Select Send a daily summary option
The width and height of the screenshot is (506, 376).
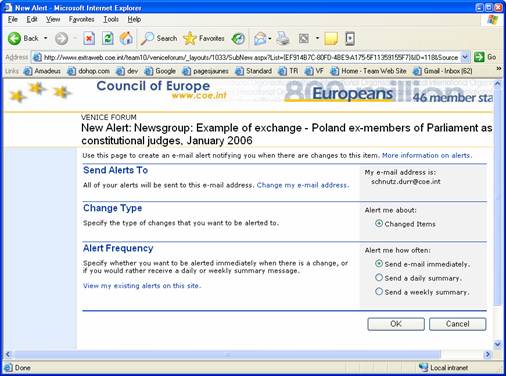tap(379, 277)
